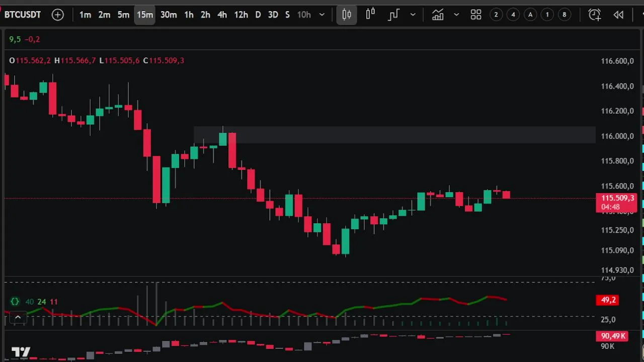Click the 116.400,0 price scale label
644x362 pixels.
[x=617, y=86]
